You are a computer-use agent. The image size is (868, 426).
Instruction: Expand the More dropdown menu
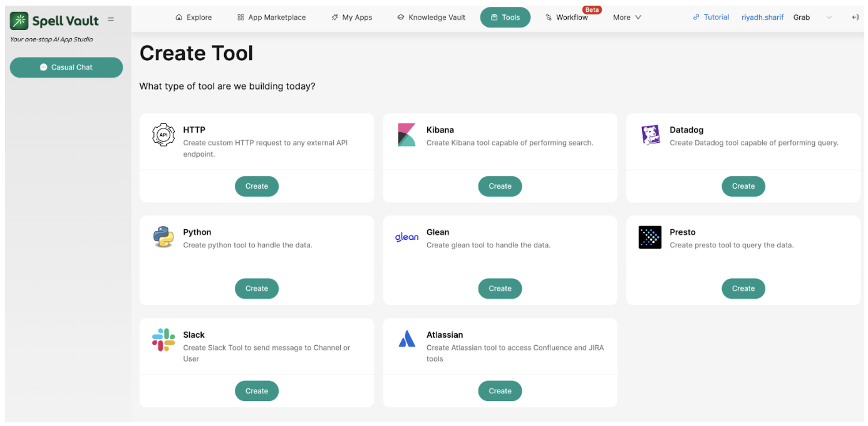[x=627, y=18]
